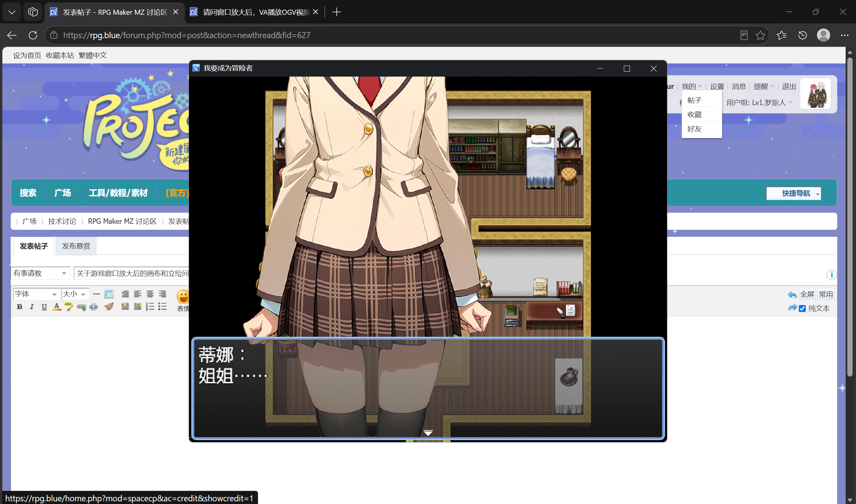Click the RPG Maker MZ 讨论区 breadcrumb link
Viewport: 856px width, 504px height.
click(x=122, y=221)
